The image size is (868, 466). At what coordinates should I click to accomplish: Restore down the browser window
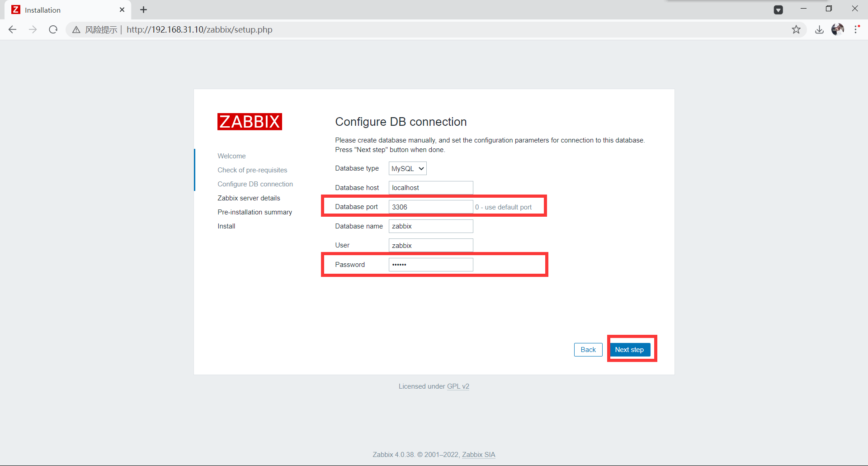click(829, 9)
